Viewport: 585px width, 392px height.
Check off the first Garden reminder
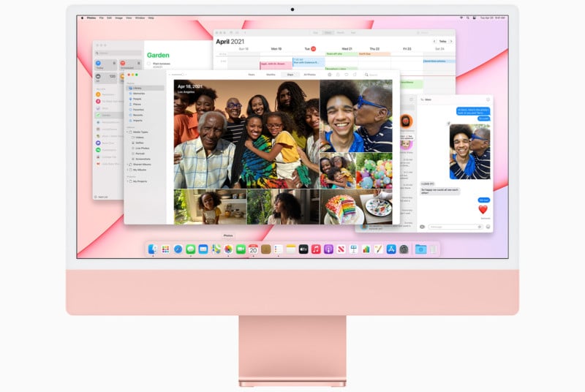coord(149,64)
